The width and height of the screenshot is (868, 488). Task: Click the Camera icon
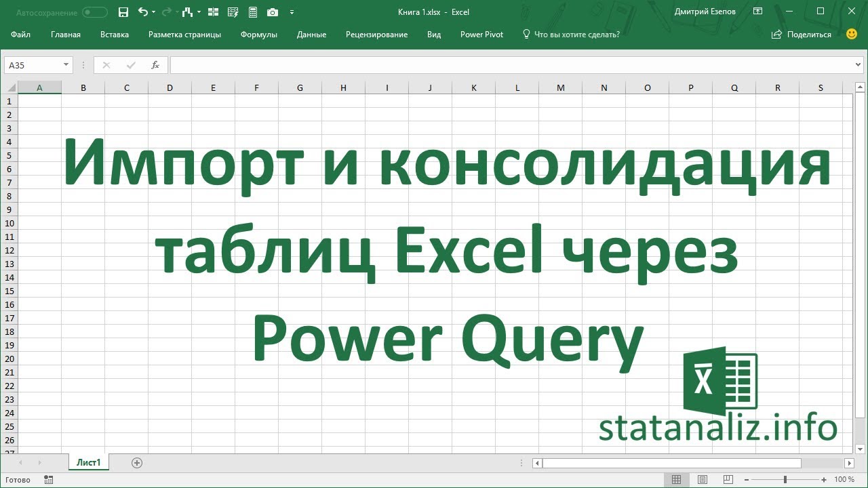[x=272, y=12]
